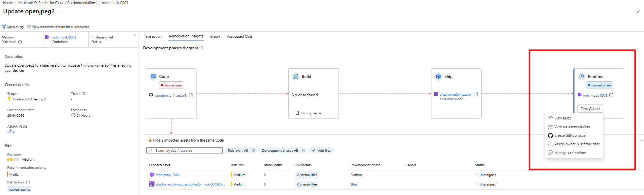This screenshot has width=644, height=195.
Task: Open external link icon next to shacharregistry.azurecr.io
Action: [476, 94]
